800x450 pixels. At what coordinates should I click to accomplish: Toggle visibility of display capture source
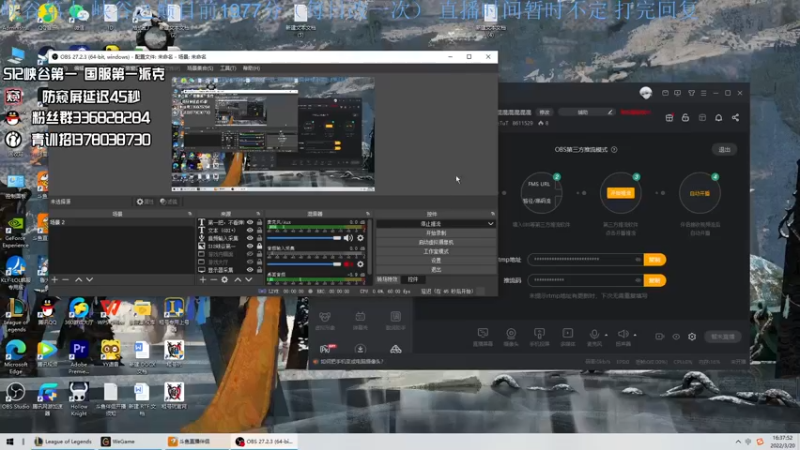[250, 269]
